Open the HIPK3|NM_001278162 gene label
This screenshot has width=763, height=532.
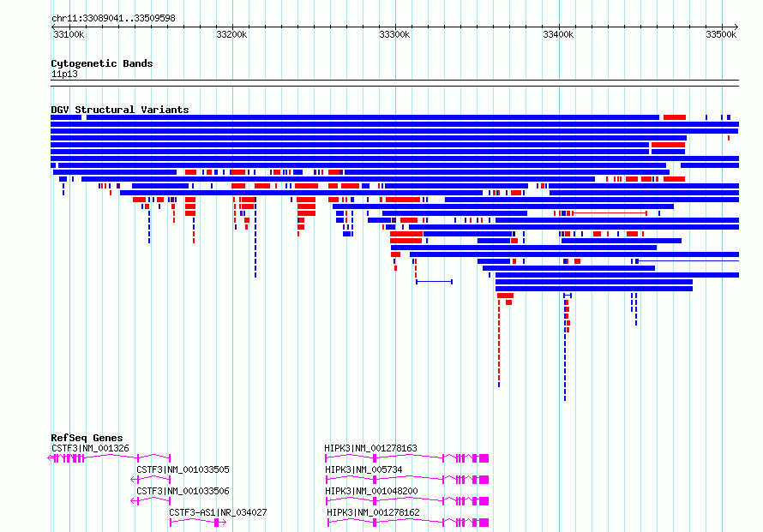point(373,512)
